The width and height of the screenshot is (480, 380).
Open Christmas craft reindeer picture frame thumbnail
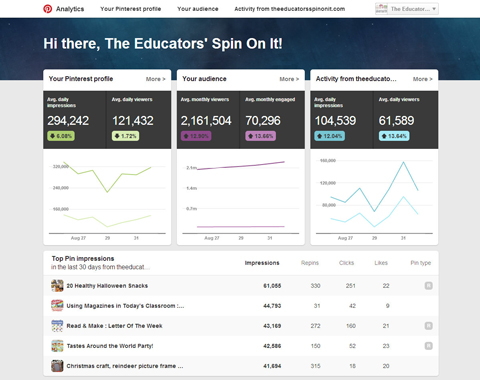tap(57, 366)
